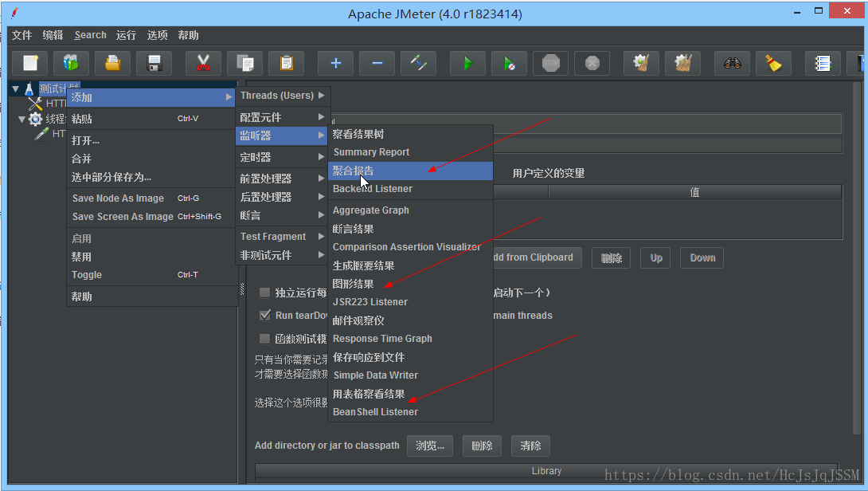The width and height of the screenshot is (868, 491).
Task: Click the Toggle element toolbar icon
Action: 419,63
